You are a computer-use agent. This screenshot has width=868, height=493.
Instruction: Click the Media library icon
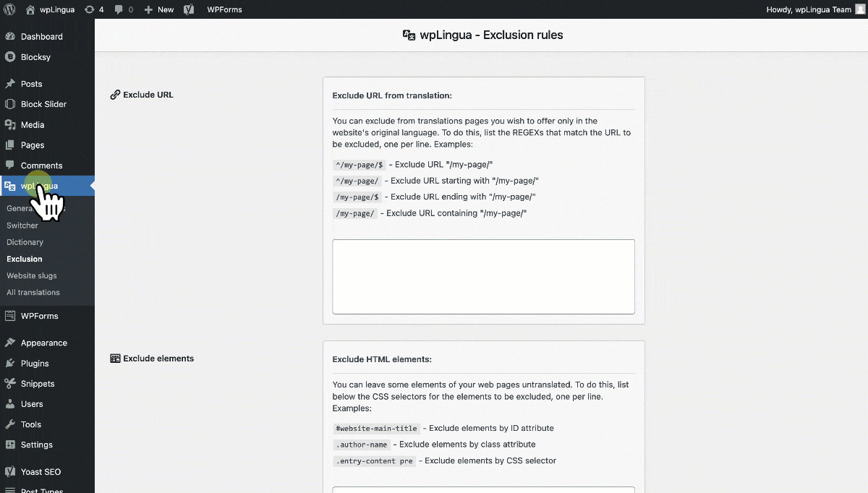10,124
